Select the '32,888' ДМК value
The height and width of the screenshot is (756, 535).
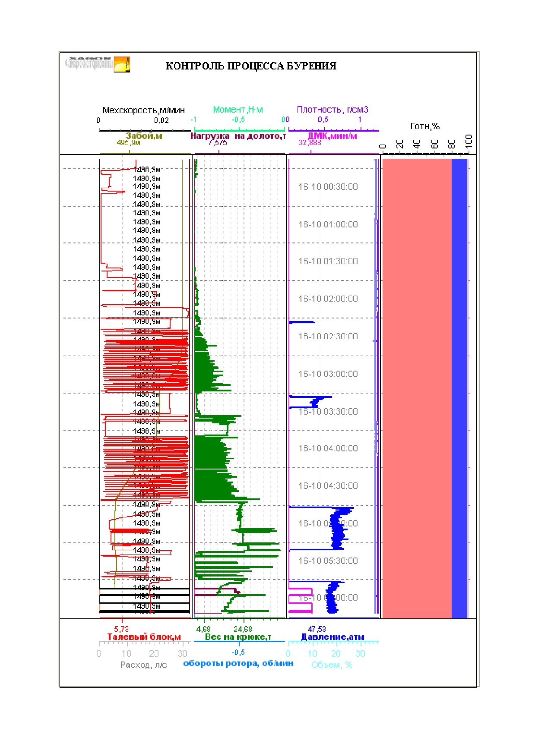[310, 142]
